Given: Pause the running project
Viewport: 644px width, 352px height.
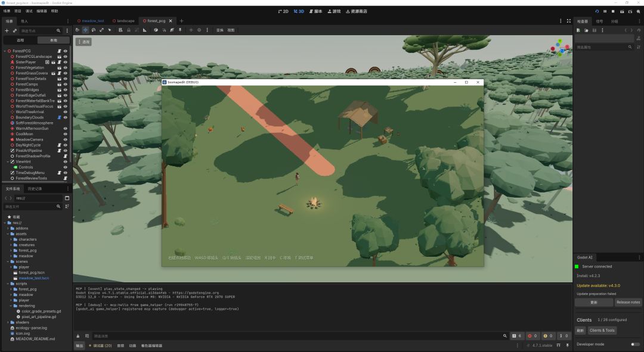Looking at the screenshot, I should tap(605, 11).
